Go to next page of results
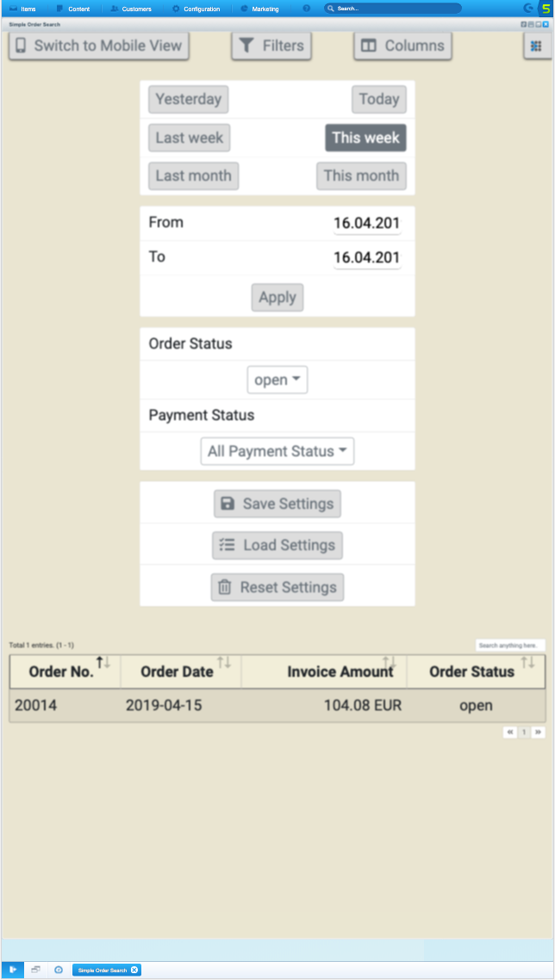This screenshot has width=555, height=980. tap(538, 732)
